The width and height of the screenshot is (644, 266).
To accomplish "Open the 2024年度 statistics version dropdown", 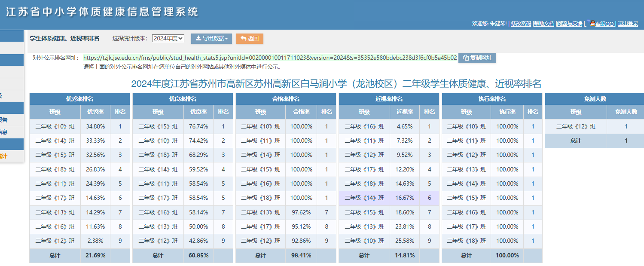I will pos(168,38).
